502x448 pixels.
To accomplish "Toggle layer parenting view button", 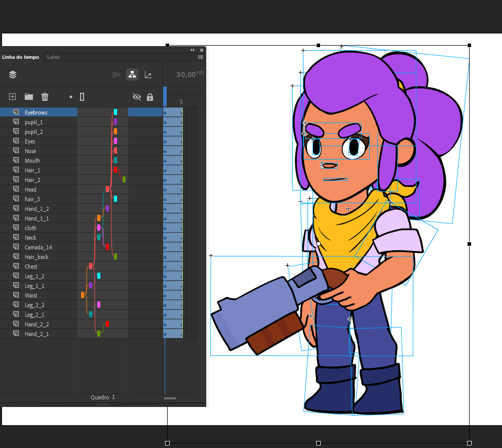I will point(132,74).
